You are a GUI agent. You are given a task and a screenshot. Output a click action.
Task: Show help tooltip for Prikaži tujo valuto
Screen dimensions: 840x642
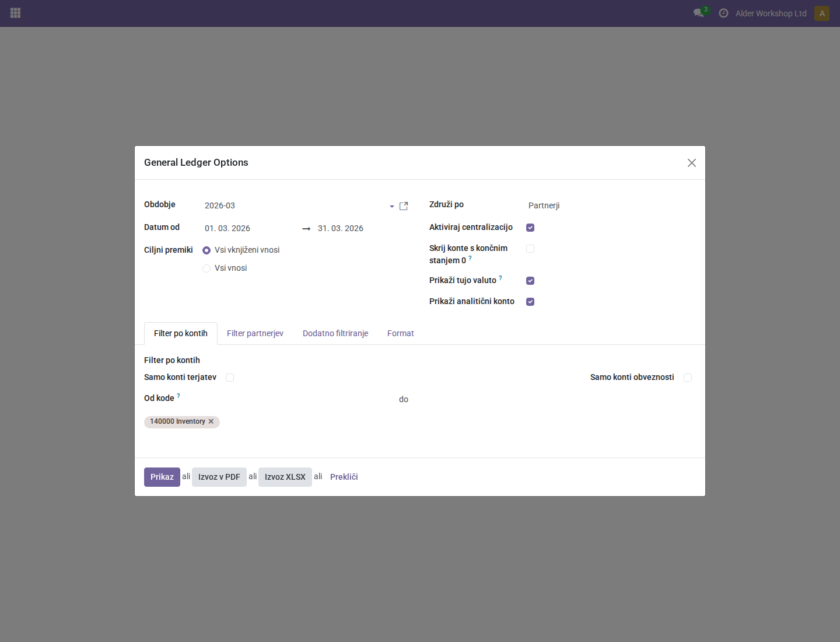point(501,278)
